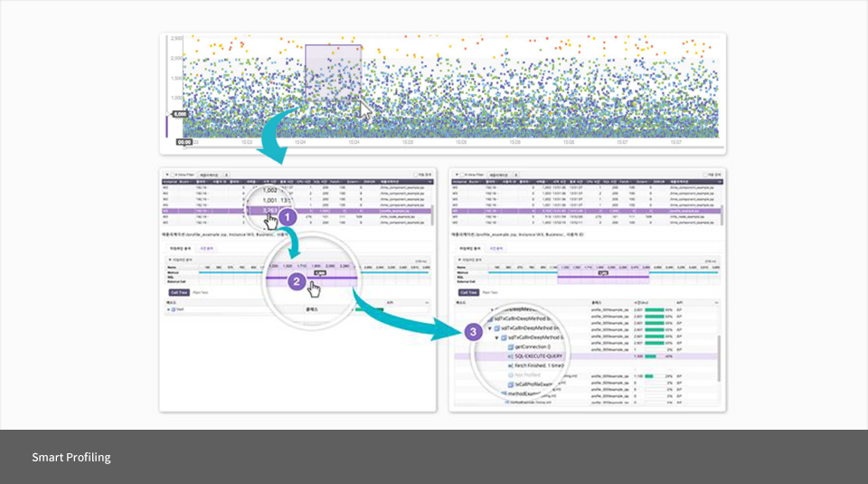Expand the Start node in left call tree
868x484 pixels.
point(167,309)
